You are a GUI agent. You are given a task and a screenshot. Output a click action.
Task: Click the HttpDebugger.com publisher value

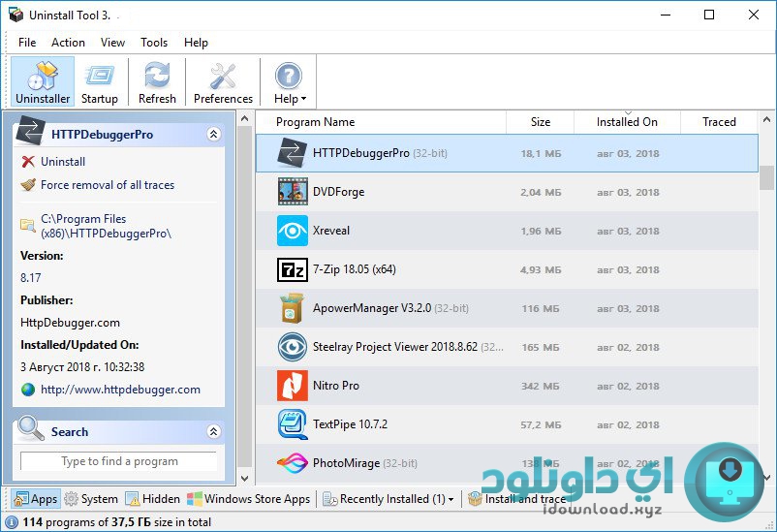(x=70, y=323)
